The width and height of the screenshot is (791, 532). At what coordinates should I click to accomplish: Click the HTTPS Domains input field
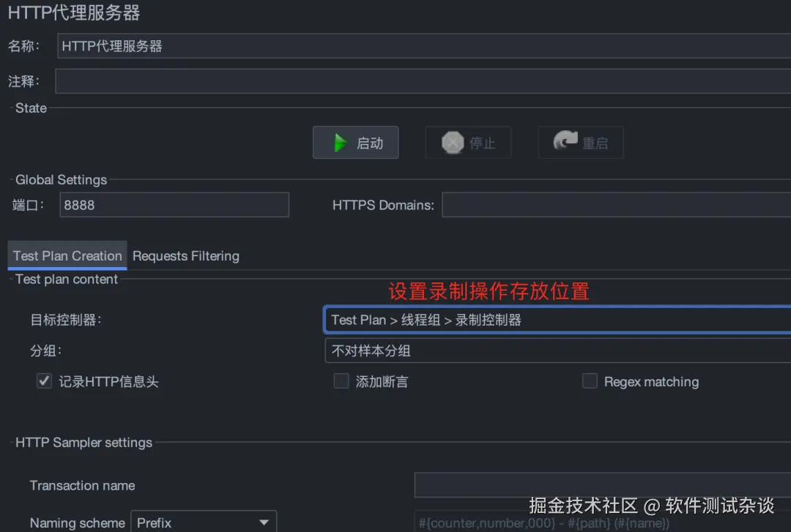[617, 205]
